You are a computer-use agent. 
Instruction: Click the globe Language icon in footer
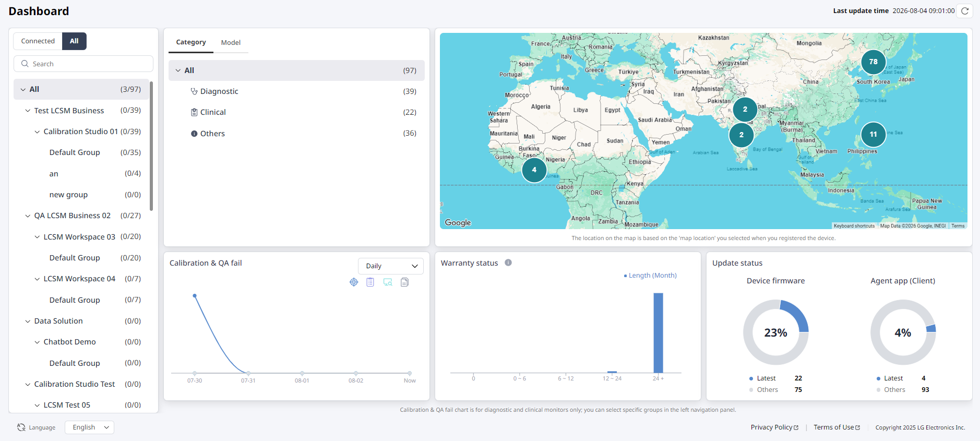click(x=21, y=427)
